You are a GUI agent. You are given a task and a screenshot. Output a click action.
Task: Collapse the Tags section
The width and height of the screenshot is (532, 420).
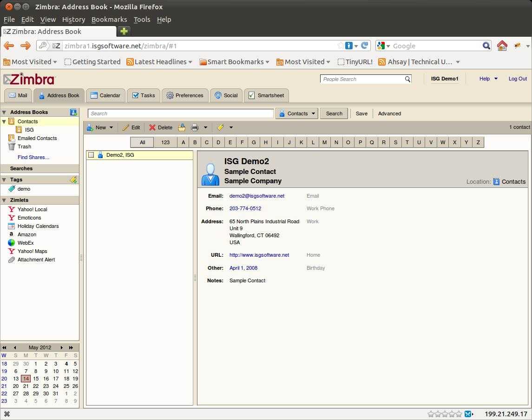click(4, 180)
